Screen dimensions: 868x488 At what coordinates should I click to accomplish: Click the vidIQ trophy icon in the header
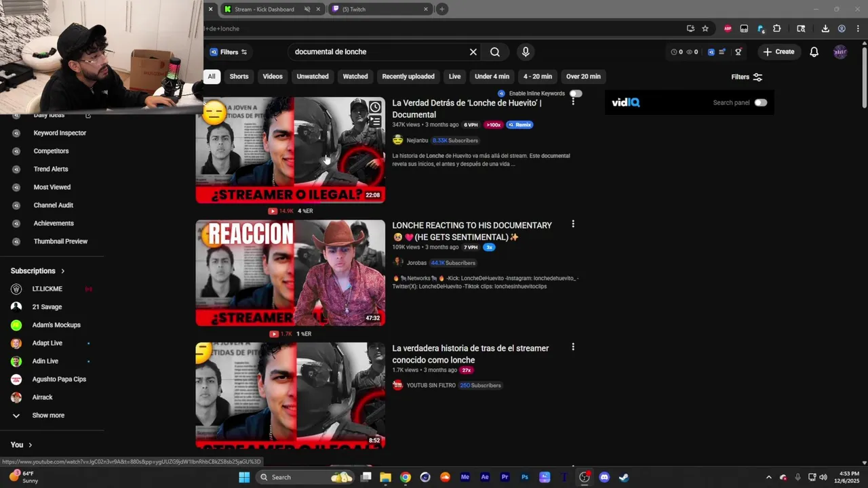(738, 52)
